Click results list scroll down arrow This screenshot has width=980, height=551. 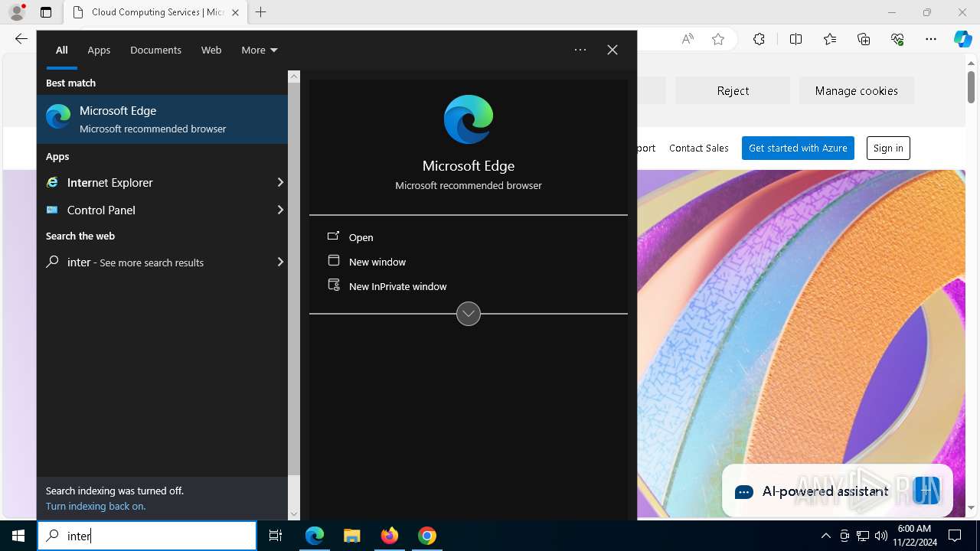coord(294,514)
